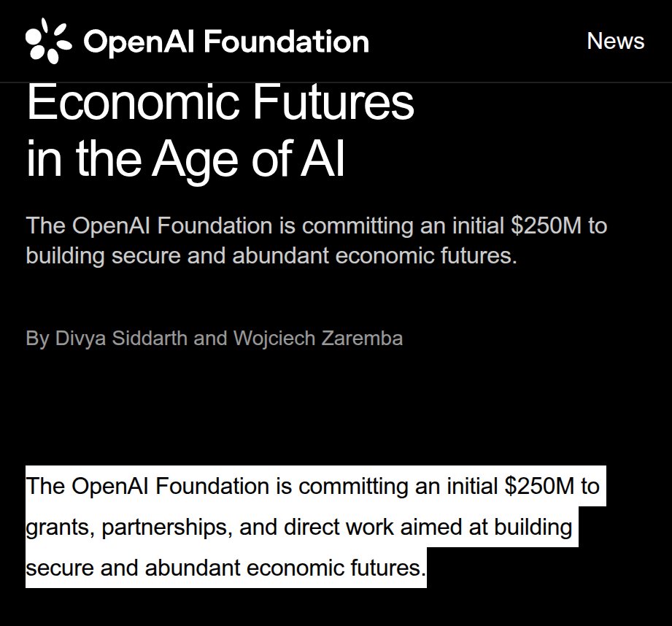Viewport: 672px width, 626px height.
Task: Click "$250M" in the highlighted paragraph
Action: 540,487
